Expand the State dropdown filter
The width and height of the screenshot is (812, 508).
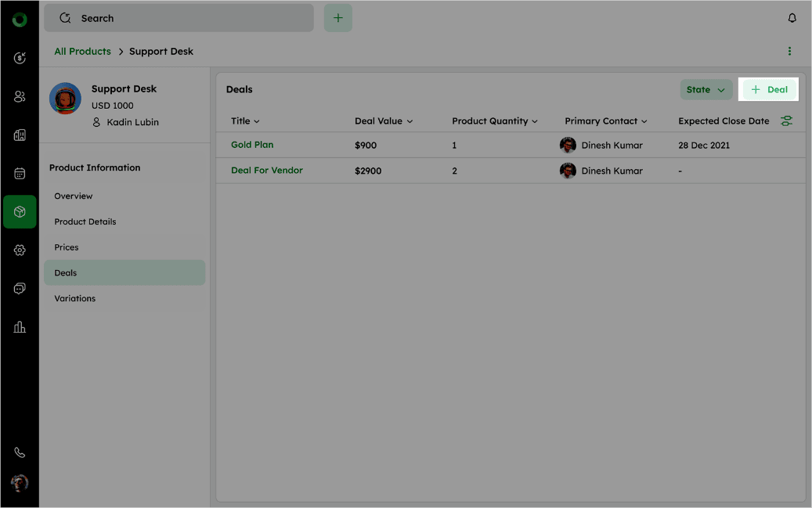706,90
